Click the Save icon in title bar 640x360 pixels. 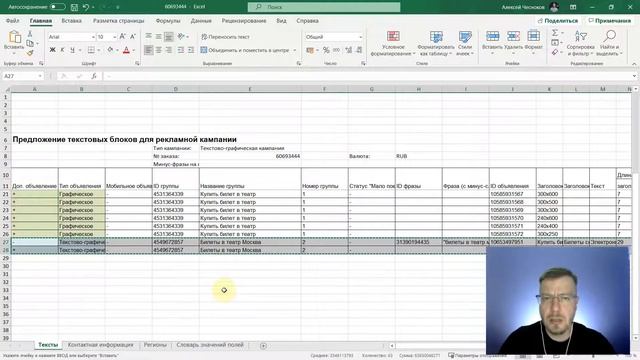coord(74,7)
